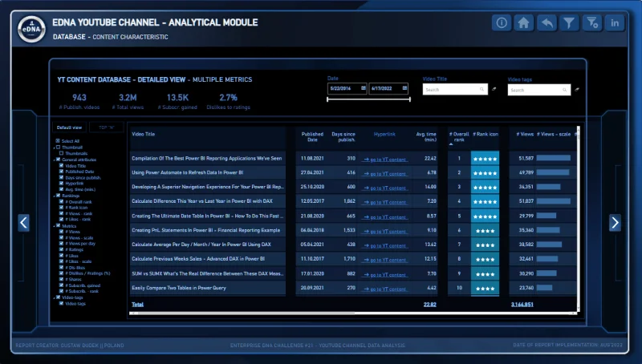Toggle the Hyperlink field checkbox
The image size is (642, 364).
pos(62,184)
